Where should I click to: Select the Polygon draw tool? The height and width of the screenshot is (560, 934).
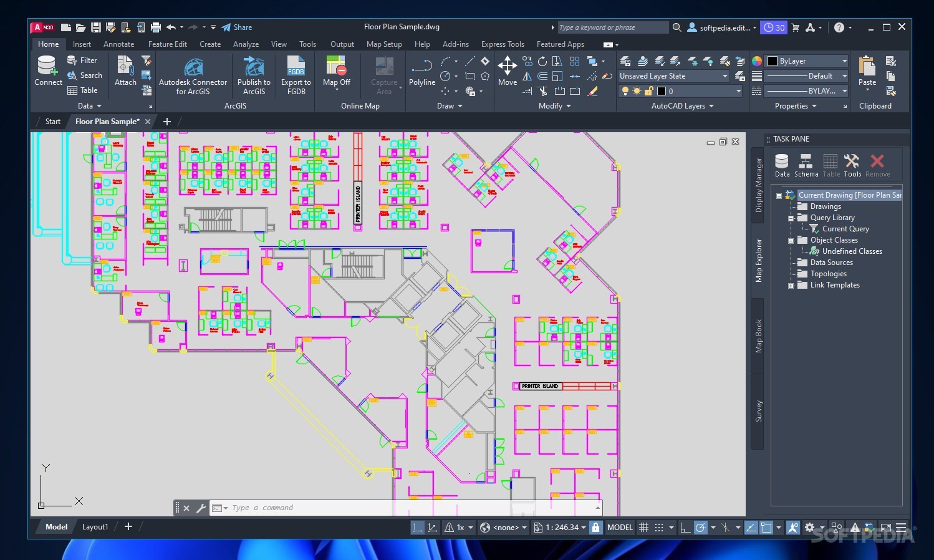(x=485, y=76)
